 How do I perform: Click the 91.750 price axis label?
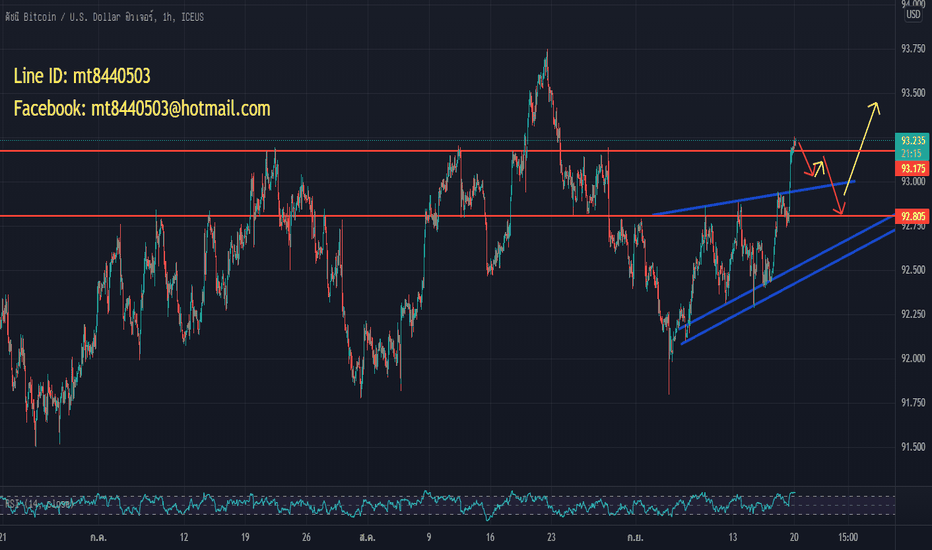click(x=913, y=403)
